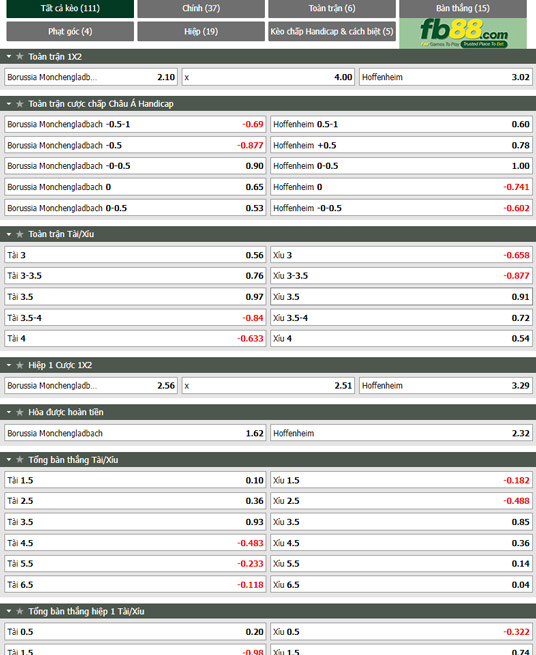536x655 pixels.
Task: Select Tài 5.5 at -0.233
Action: [135, 564]
